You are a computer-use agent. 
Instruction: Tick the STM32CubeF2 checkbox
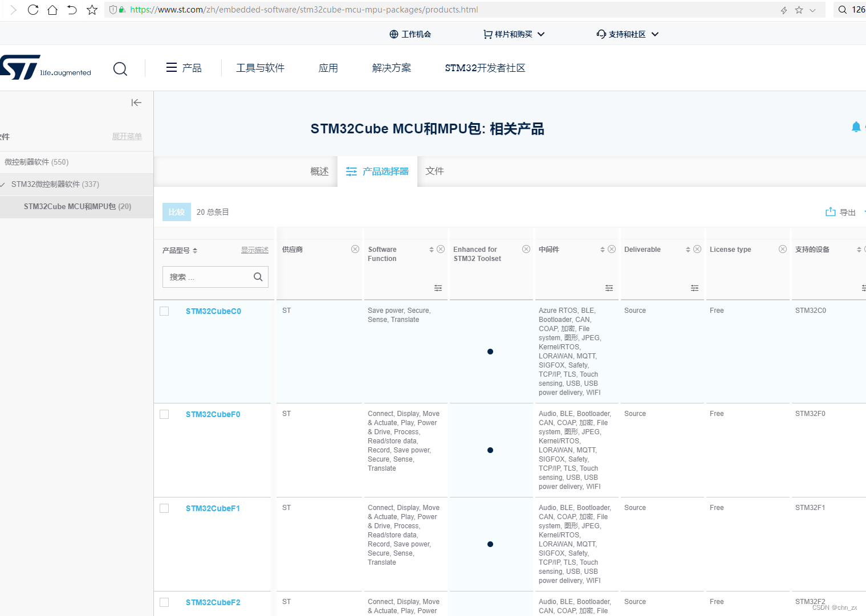tap(164, 602)
